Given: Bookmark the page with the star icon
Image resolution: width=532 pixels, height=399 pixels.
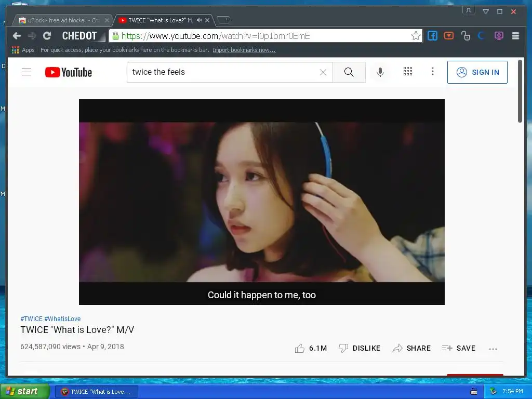Looking at the screenshot, I should pos(416,36).
